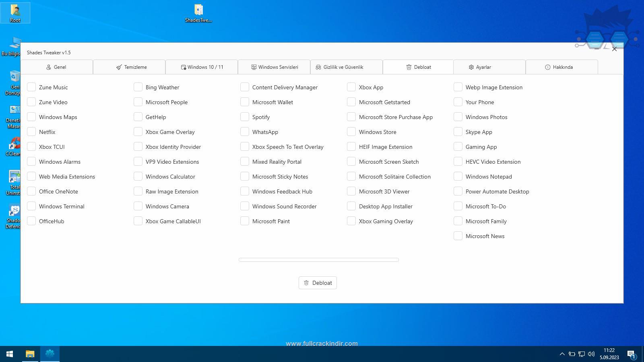The width and height of the screenshot is (644, 362).
Task: Tick Xbox Speech To Text Overlay
Action: point(245,146)
